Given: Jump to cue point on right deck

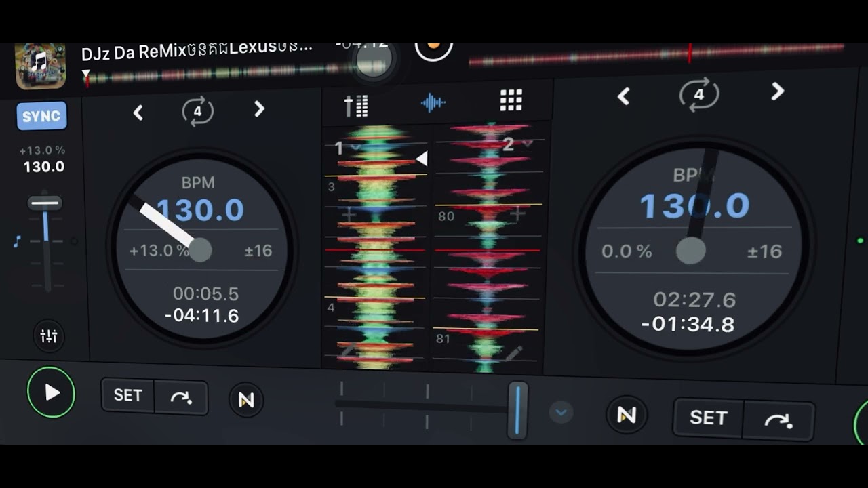Looking at the screenshot, I should pos(778,421).
